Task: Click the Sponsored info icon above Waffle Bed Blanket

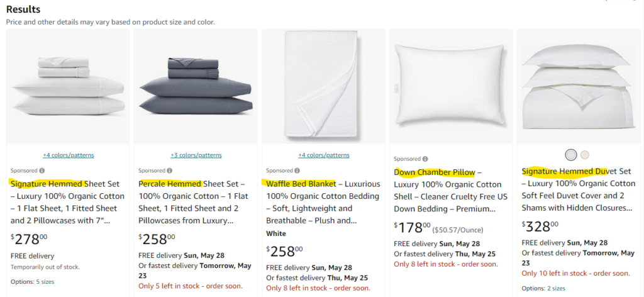Action: pos(297,171)
